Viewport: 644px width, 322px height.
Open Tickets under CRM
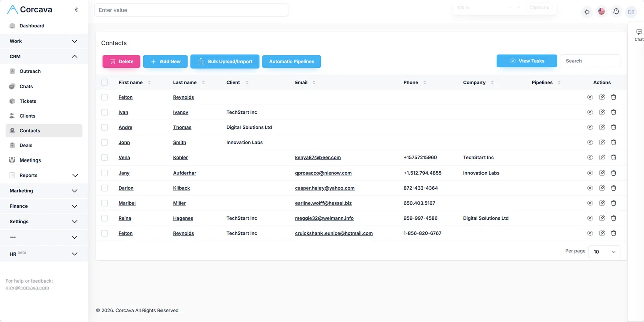click(44, 101)
